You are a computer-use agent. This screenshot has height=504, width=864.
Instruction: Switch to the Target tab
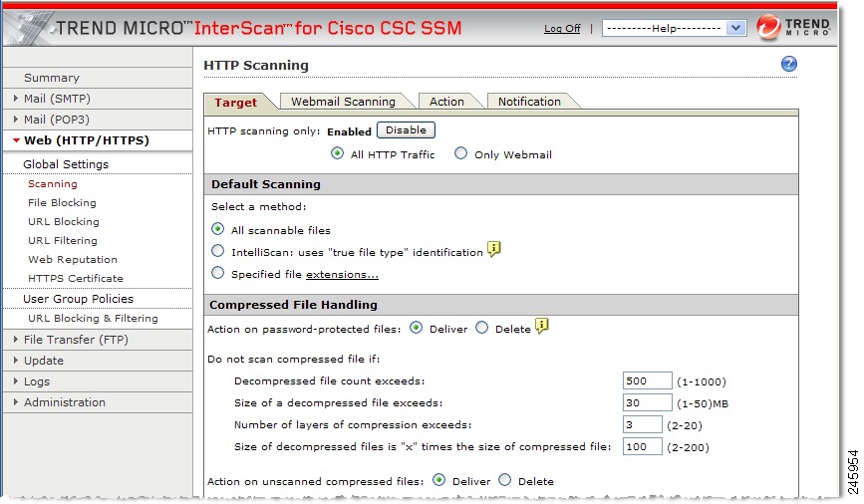pos(236,103)
